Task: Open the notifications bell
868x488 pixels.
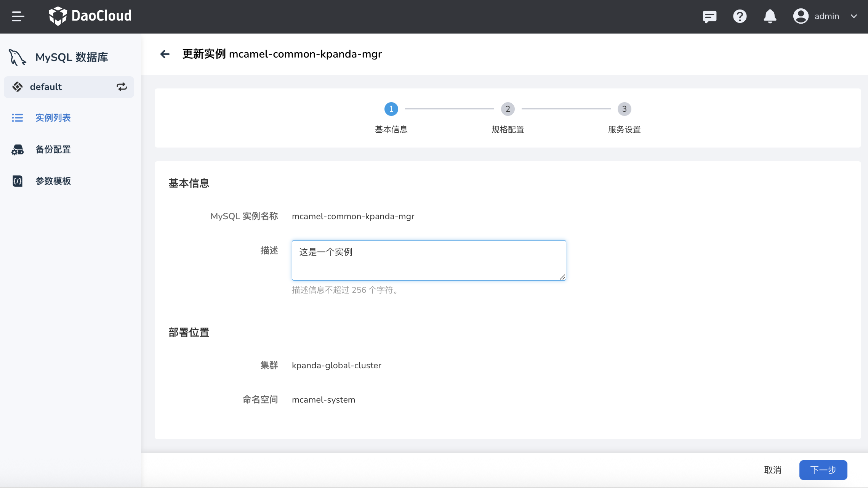Action: pyautogui.click(x=770, y=16)
